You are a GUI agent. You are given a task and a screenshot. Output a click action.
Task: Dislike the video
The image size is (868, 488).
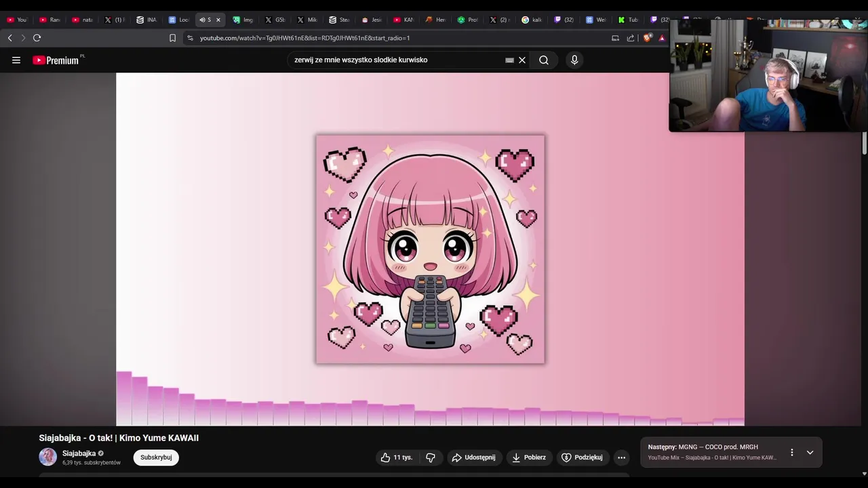coord(430,457)
